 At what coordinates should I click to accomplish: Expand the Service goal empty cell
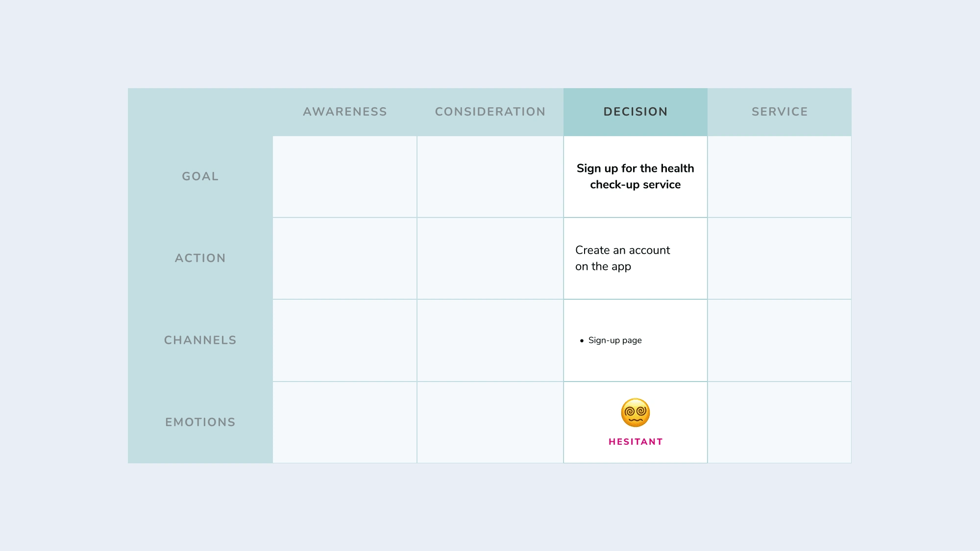(779, 176)
